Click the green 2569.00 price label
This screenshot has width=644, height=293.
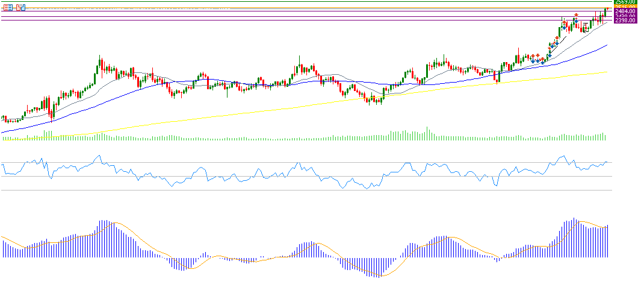(625, 2)
